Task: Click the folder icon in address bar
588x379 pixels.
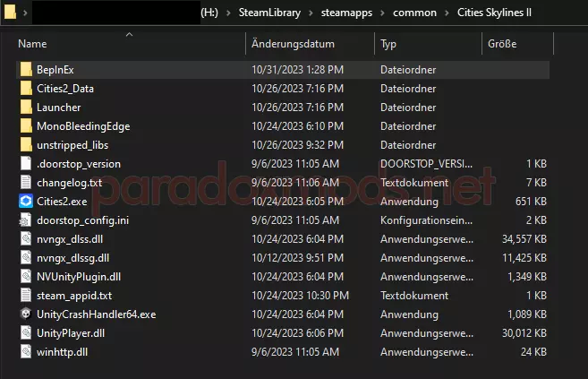Action: click(10, 12)
